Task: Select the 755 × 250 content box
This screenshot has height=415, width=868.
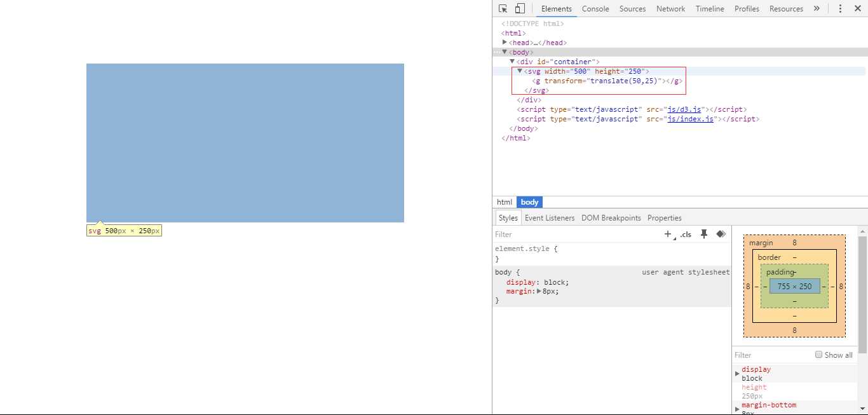Action: (794, 287)
